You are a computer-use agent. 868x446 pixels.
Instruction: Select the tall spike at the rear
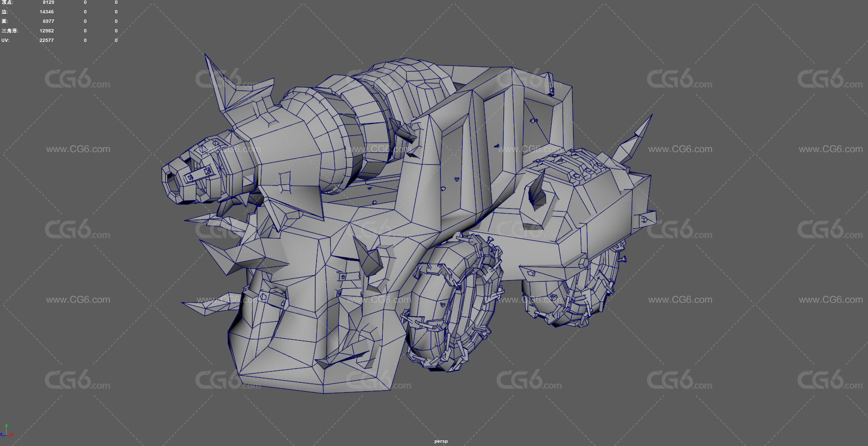pos(634,140)
